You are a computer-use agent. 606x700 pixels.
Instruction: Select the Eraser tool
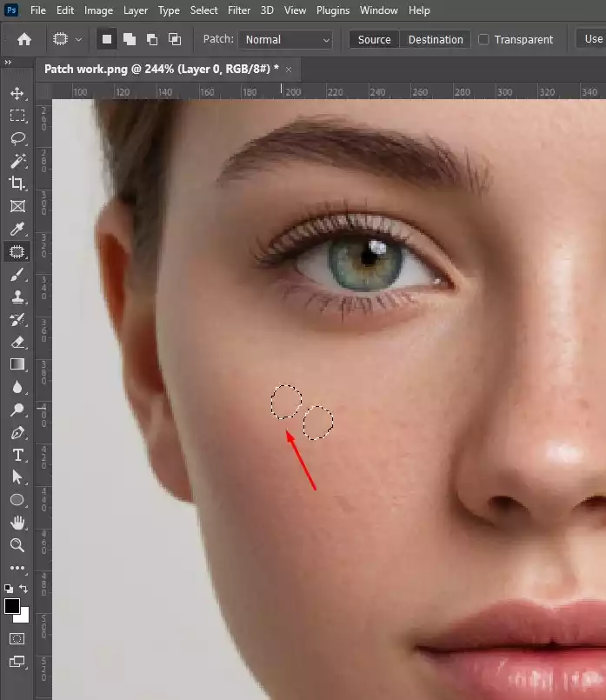point(17,343)
